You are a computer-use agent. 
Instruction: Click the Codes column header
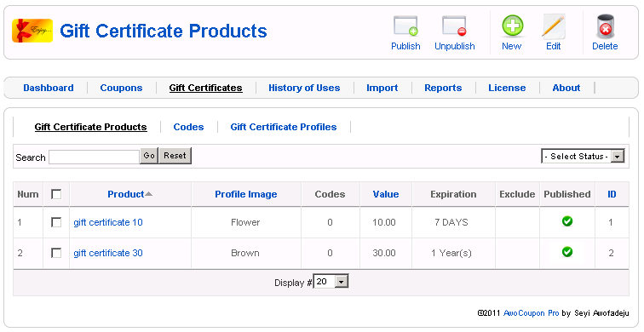coord(330,194)
